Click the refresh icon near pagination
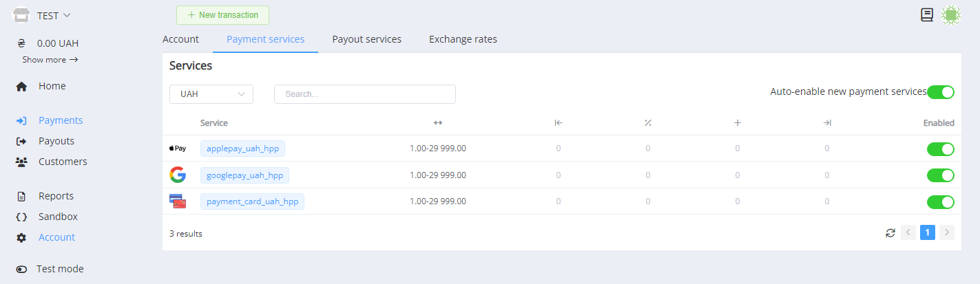The width and height of the screenshot is (980, 284). [890, 233]
